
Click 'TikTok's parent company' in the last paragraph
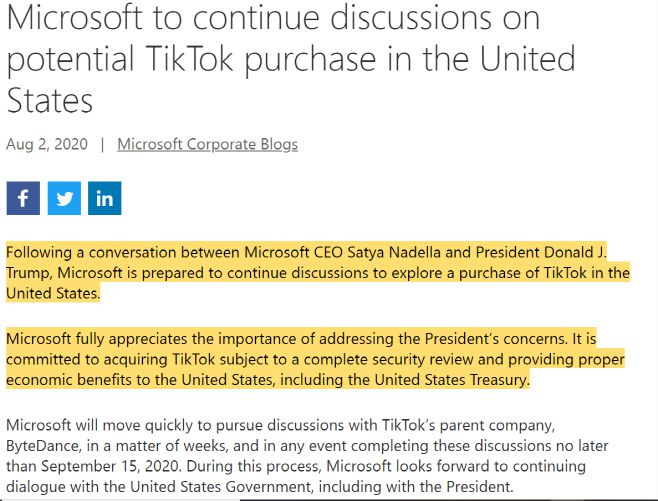tap(499, 427)
